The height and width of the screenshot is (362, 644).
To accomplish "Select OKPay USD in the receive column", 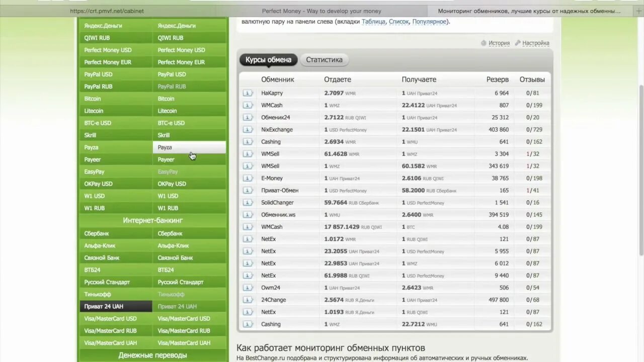I will point(189,184).
